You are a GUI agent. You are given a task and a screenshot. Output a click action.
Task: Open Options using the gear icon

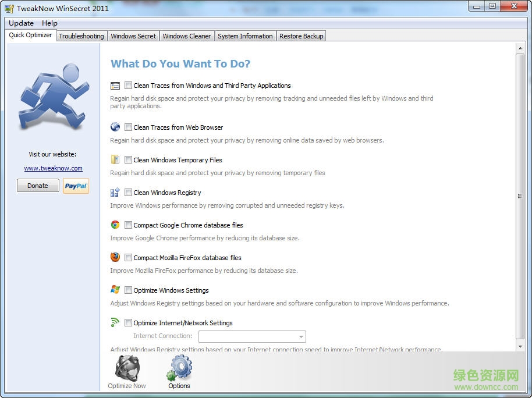click(179, 367)
